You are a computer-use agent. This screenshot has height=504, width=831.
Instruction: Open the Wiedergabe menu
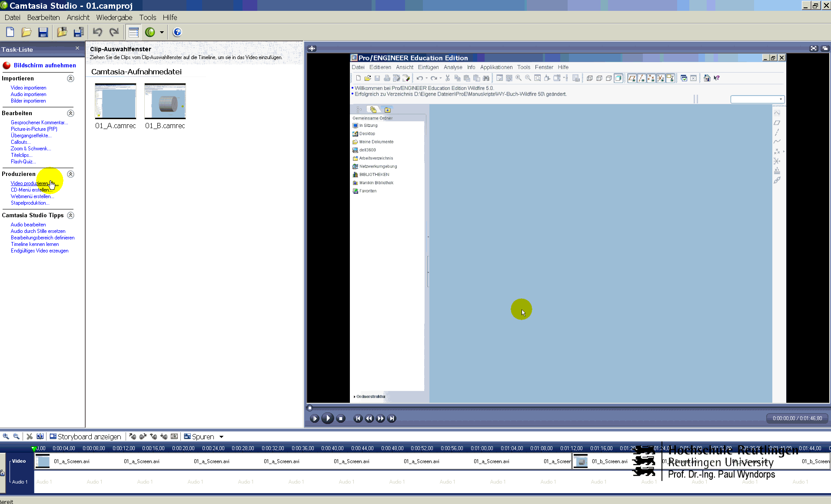pyautogui.click(x=114, y=17)
